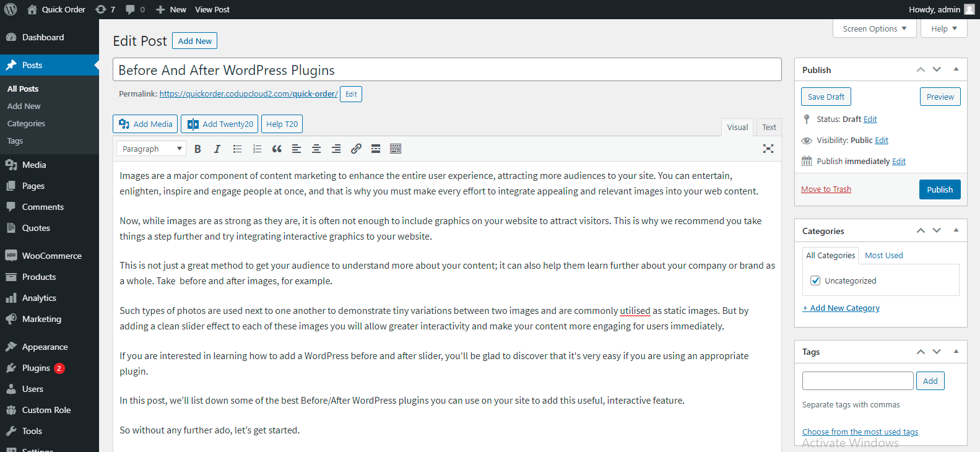Align text right
980x452 pixels.
pyautogui.click(x=336, y=149)
